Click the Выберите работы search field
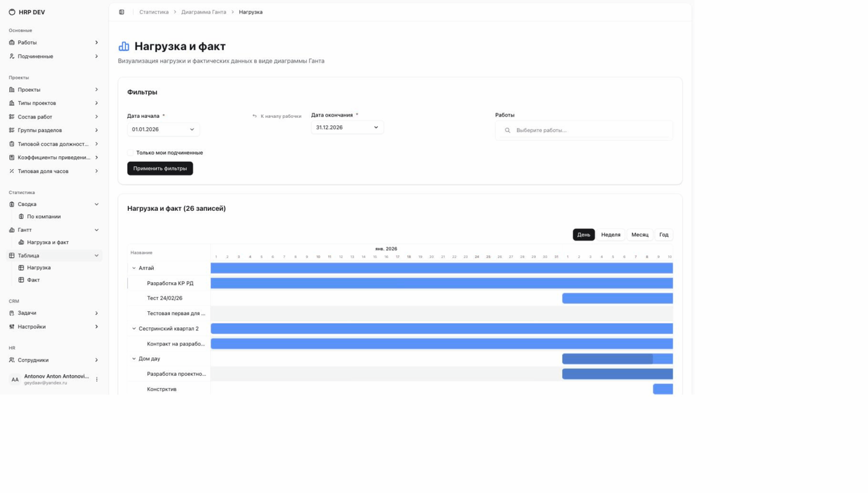Viewport: 868px width, 493px height. point(584,130)
